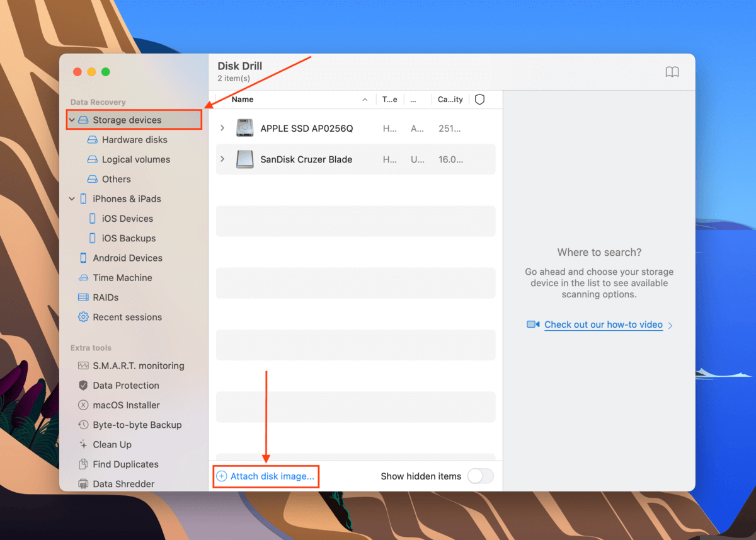This screenshot has height=540, width=756.
Task: Click the Data Protection shield icon
Action: [83, 386]
